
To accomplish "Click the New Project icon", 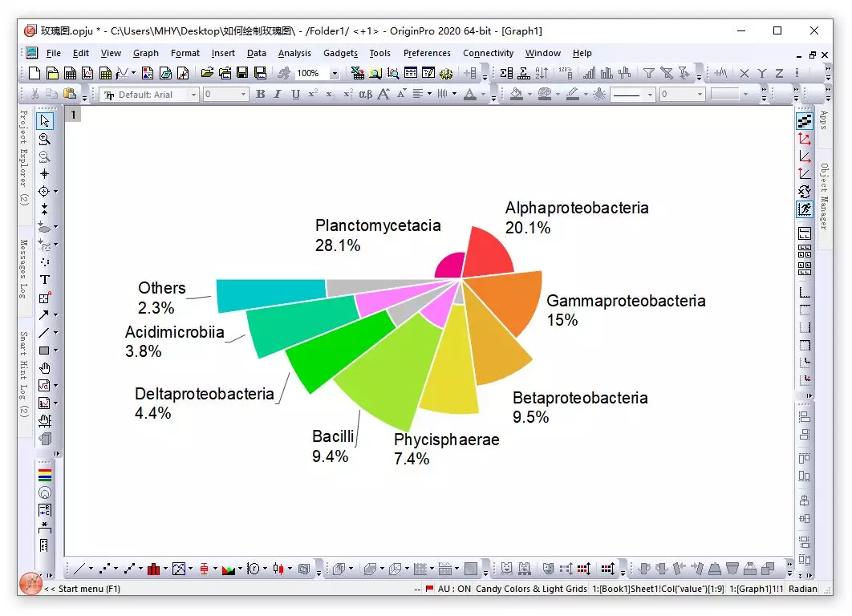I will click(x=34, y=73).
